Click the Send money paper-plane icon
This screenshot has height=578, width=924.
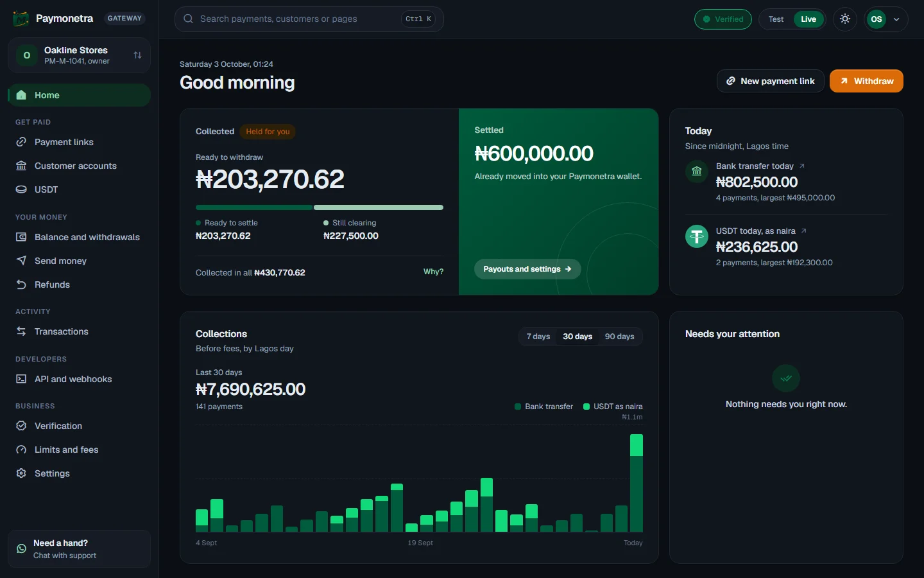(x=21, y=261)
